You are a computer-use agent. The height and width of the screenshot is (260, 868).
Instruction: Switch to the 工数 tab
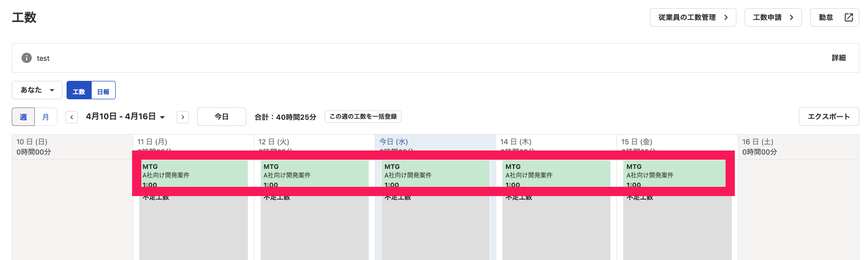point(79,90)
